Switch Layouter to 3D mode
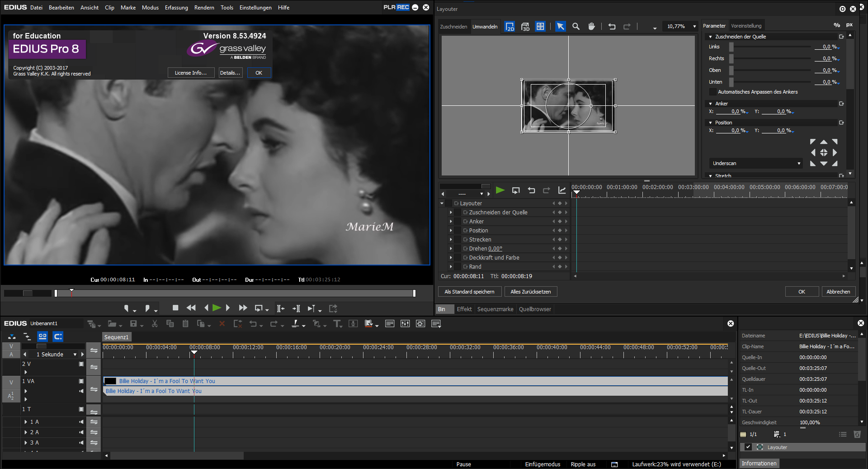This screenshot has height=469, width=868. pos(525,27)
